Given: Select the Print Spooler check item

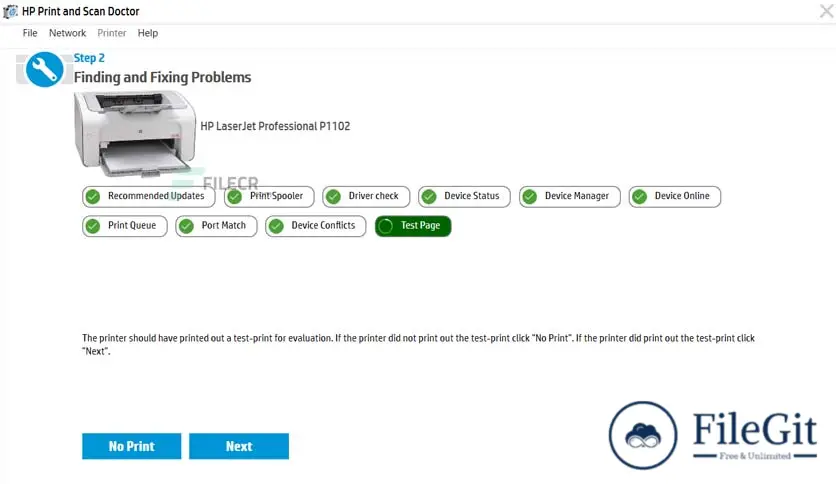Looking at the screenshot, I should coord(269,196).
